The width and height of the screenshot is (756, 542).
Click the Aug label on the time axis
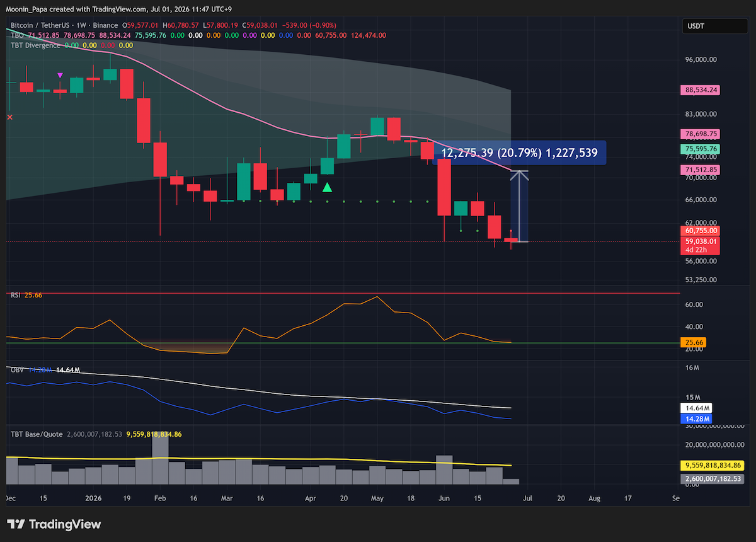[594, 498]
